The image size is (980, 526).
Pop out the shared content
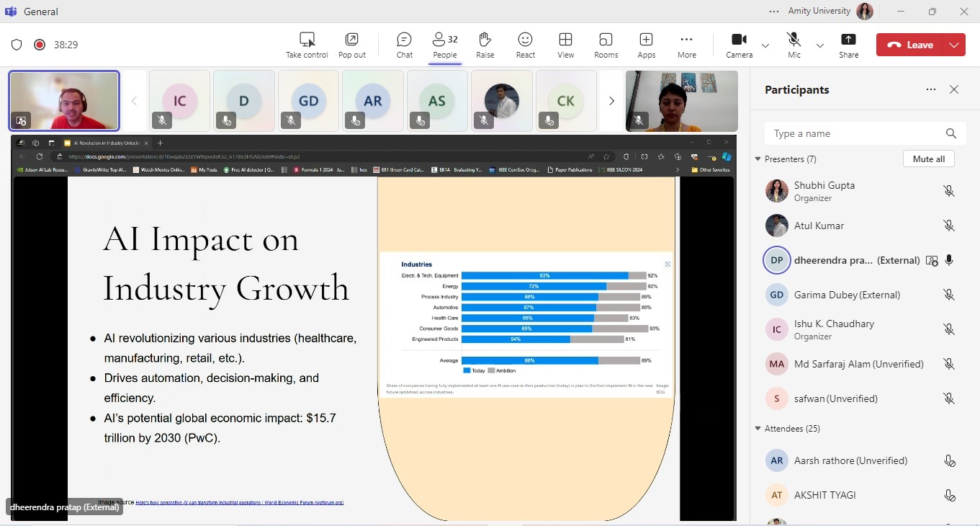352,45
